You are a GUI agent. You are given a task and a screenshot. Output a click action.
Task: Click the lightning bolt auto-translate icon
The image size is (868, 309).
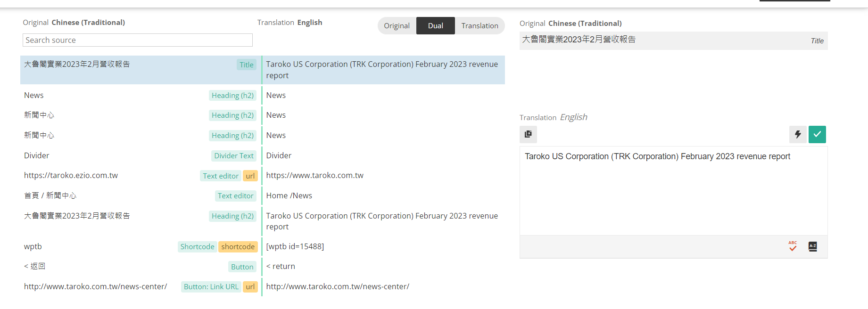point(798,134)
